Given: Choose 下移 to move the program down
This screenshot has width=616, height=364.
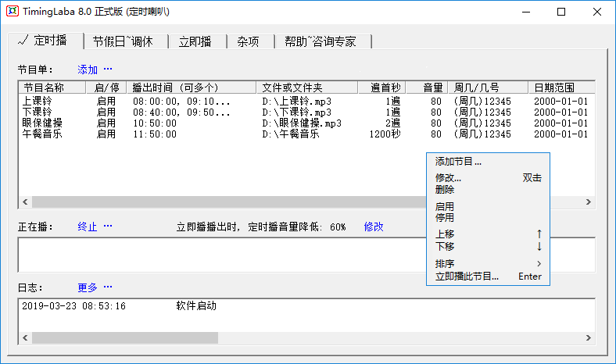Looking at the screenshot, I should 488,246.
